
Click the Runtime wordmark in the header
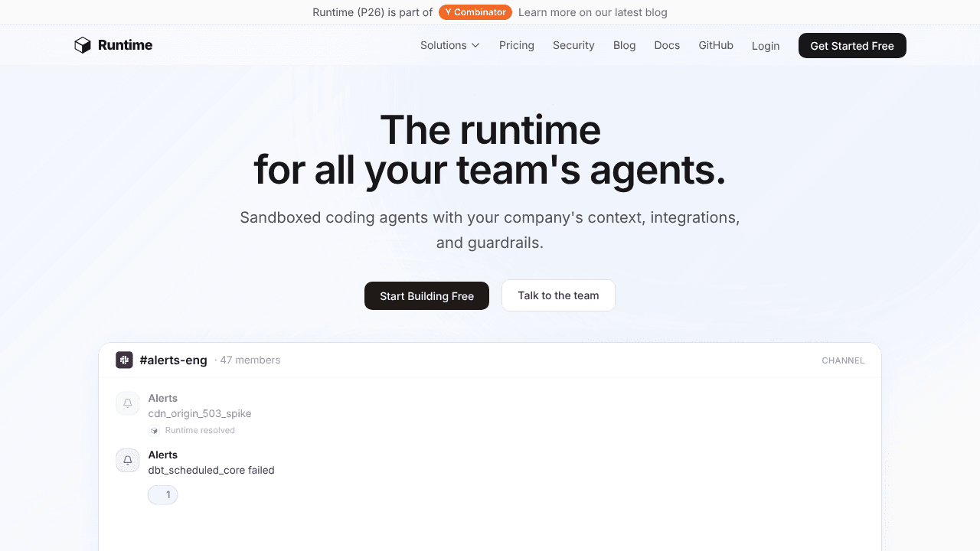(x=125, y=45)
